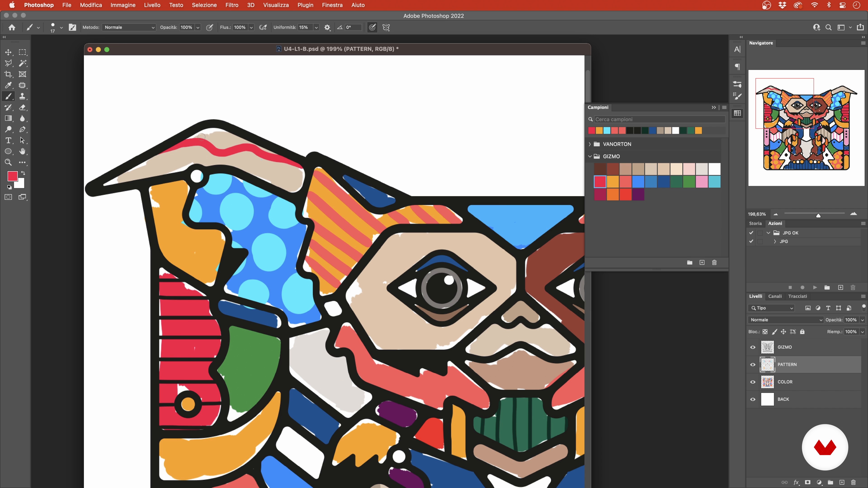Image resolution: width=868 pixels, height=488 pixels.
Task: Toggle JPG action checkmark
Action: tap(751, 242)
